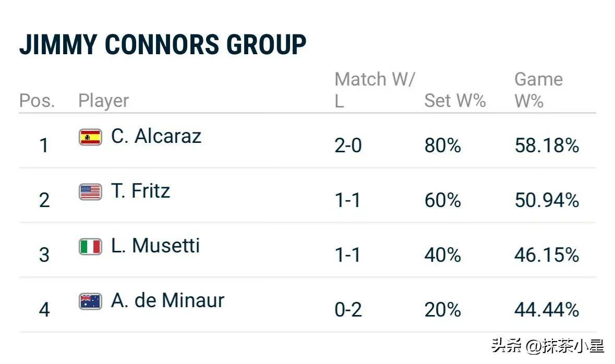
Task: Open C. Alcaraz player link
Action: pos(156,137)
